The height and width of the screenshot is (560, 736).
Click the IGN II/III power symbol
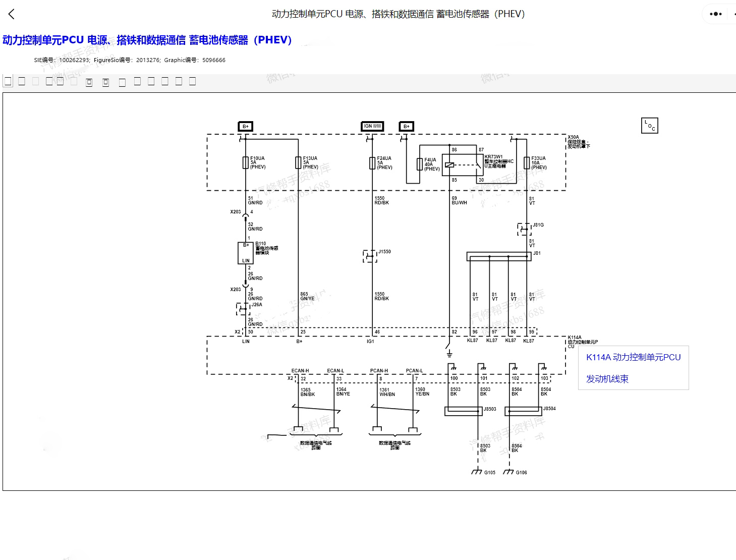(372, 126)
